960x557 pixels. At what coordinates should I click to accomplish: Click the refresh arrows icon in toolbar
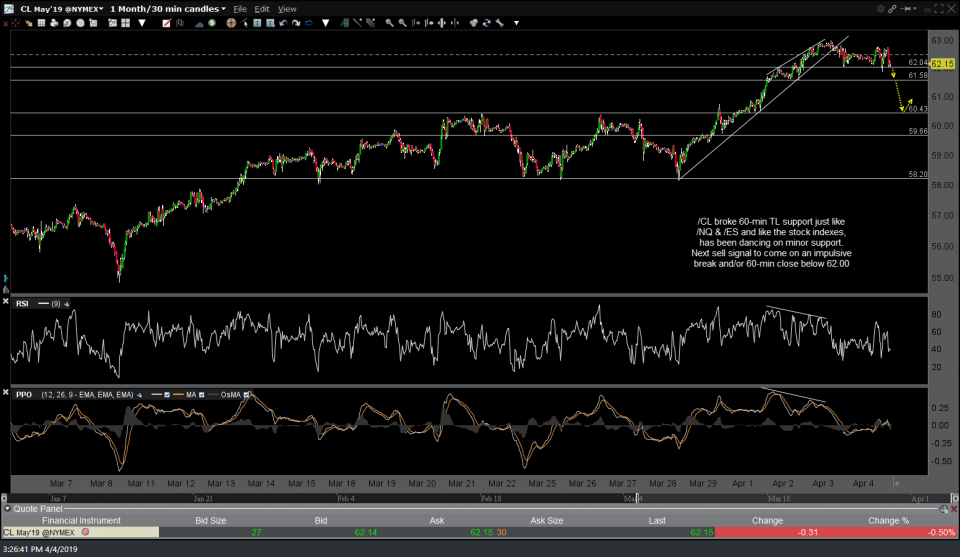(x=486, y=23)
